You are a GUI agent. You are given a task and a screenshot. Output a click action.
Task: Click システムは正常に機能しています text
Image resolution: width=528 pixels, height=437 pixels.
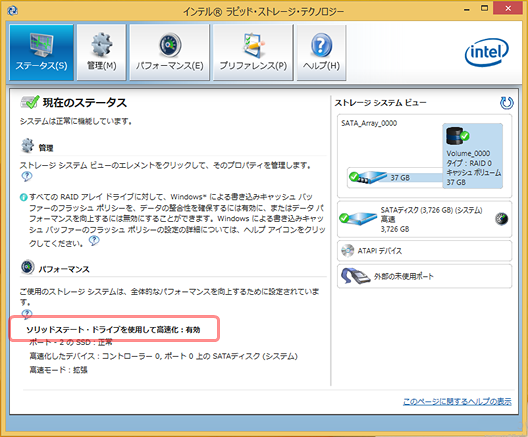tap(76, 121)
